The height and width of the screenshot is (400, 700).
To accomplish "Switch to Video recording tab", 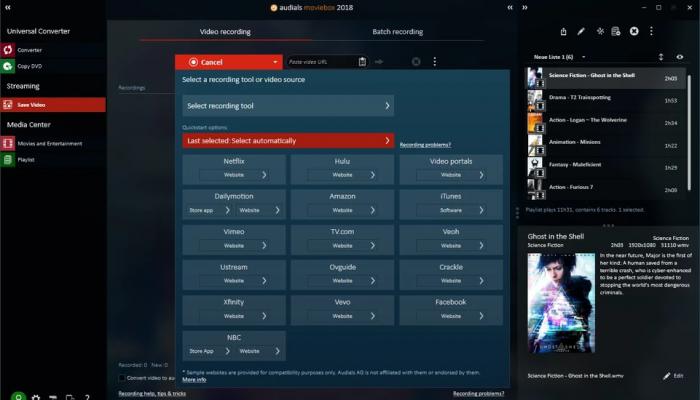I will tap(225, 32).
